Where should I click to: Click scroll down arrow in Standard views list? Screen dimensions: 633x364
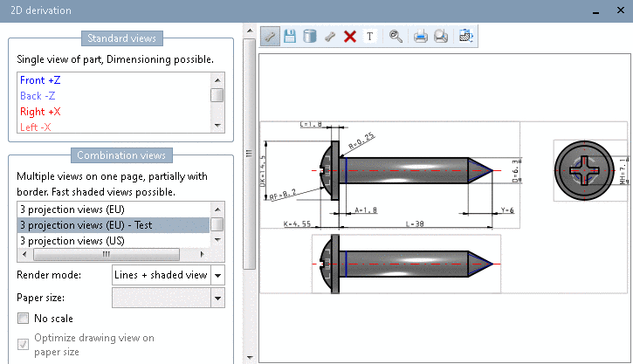click(x=217, y=127)
